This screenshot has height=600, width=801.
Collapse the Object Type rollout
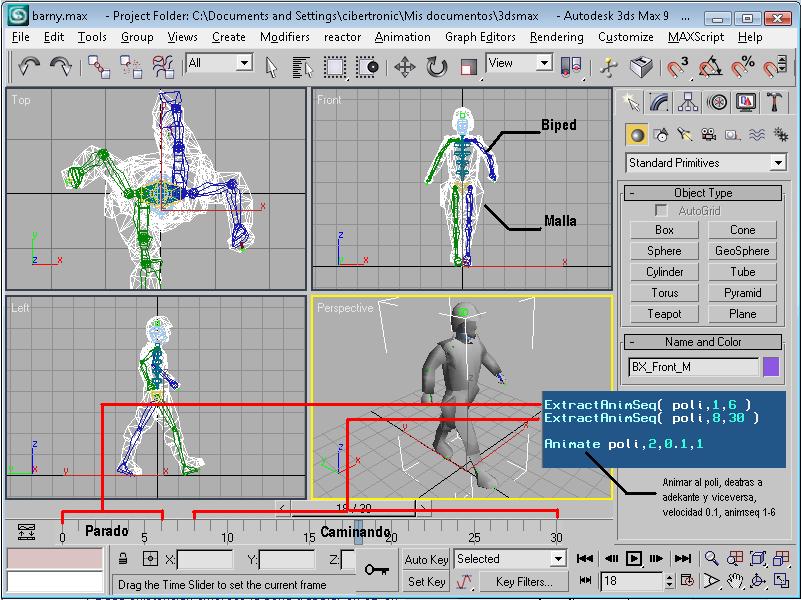[703, 193]
